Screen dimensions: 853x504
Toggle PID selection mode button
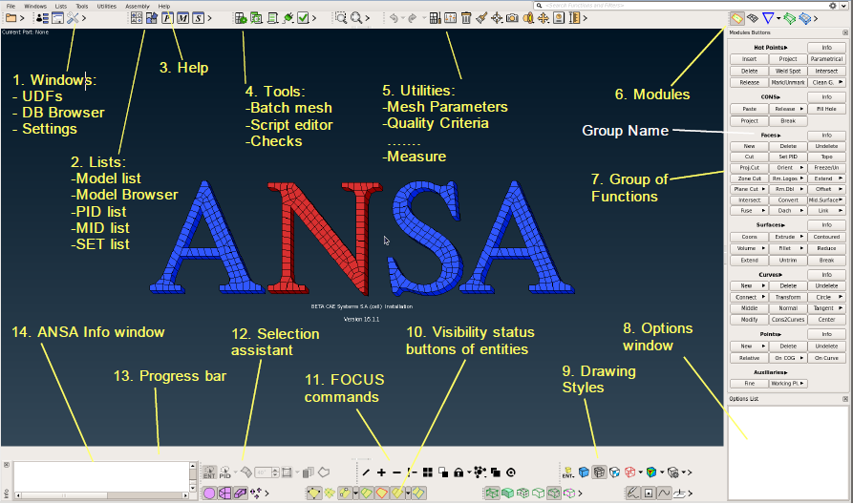[x=224, y=472]
